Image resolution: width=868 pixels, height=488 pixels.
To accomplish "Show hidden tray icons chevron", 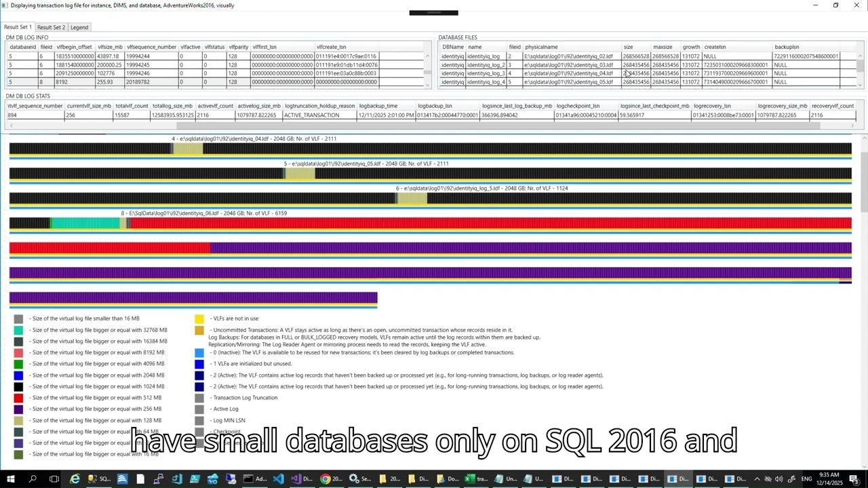I will pos(757,479).
